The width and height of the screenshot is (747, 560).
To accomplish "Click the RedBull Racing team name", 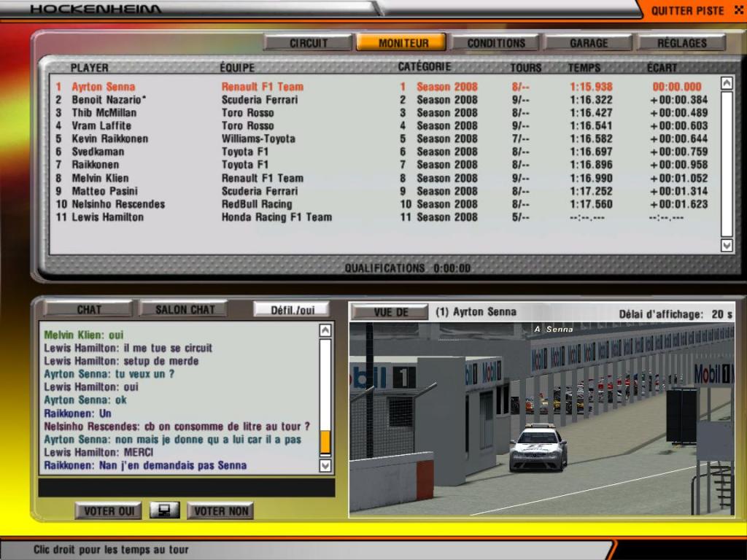I will 257,204.
